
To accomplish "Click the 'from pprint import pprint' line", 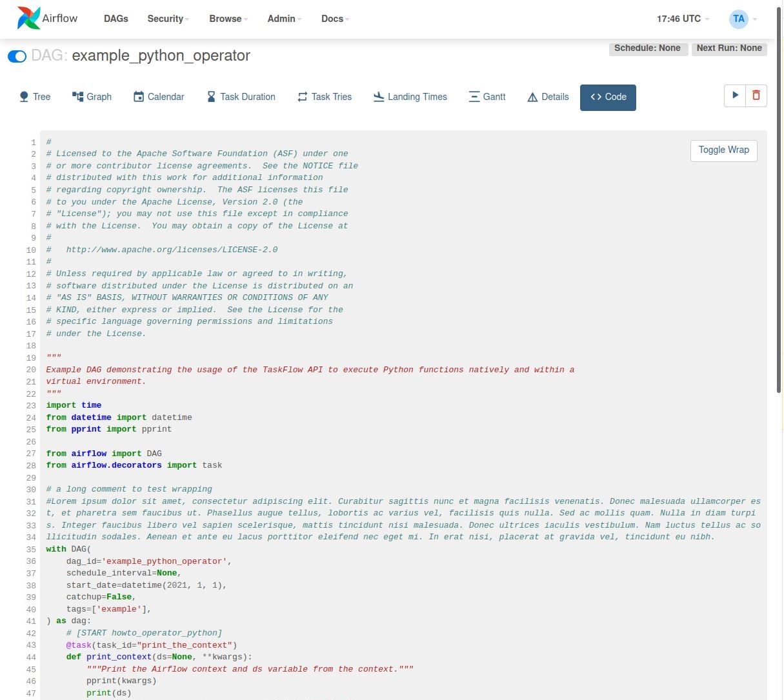I will click(109, 429).
